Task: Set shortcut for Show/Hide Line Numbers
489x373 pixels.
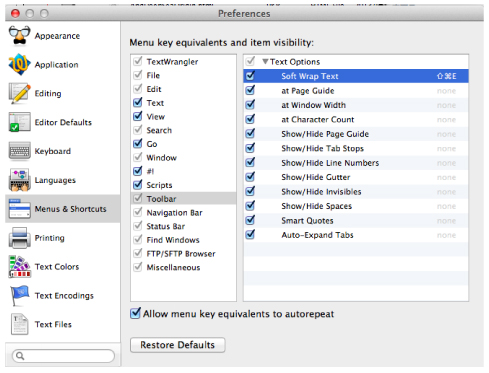Action: coord(446,163)
